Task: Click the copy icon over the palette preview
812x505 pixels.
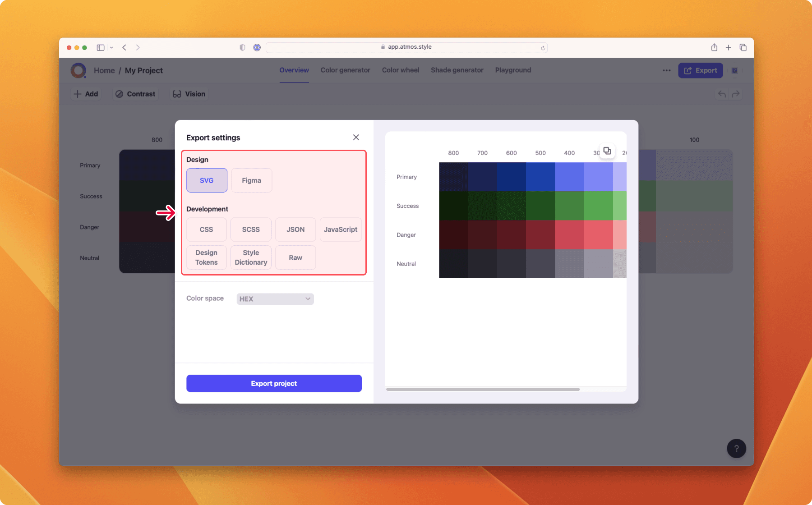Action: [607, 151]
